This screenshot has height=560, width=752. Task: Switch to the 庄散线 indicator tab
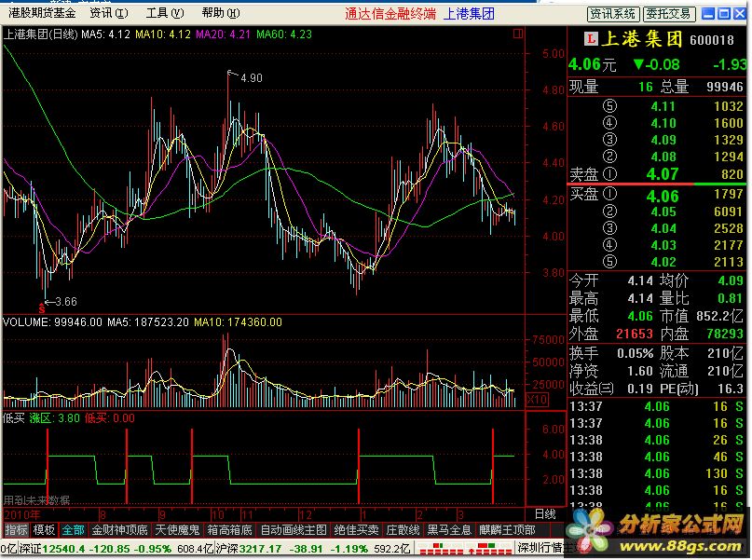click(403, 530)
